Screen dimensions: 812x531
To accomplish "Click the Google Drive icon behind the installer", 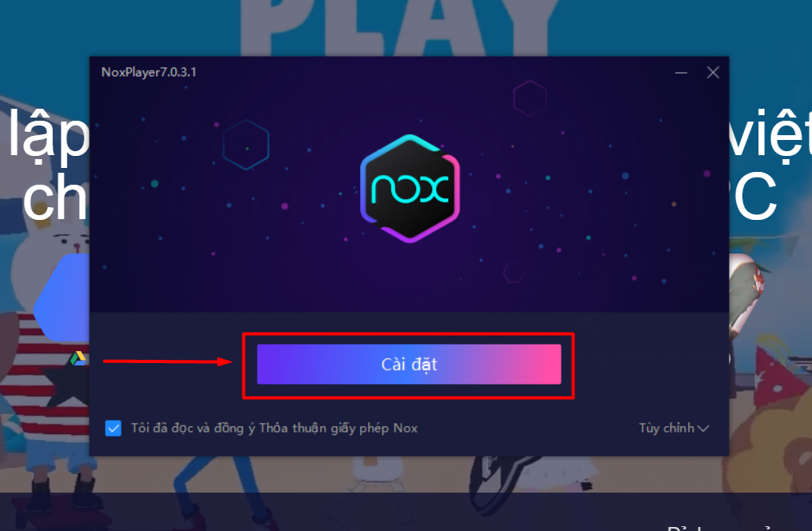I will (x=78, y=358).
